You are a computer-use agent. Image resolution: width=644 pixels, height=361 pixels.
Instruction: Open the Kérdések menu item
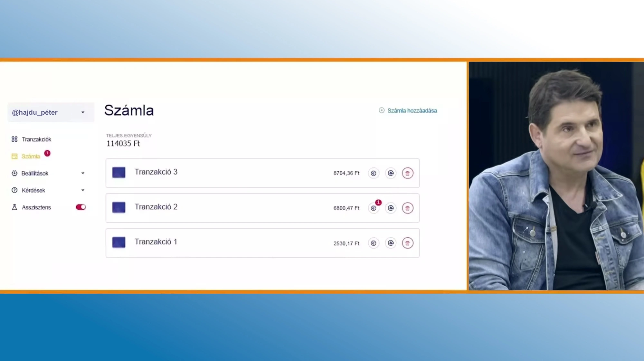[33, 190]
